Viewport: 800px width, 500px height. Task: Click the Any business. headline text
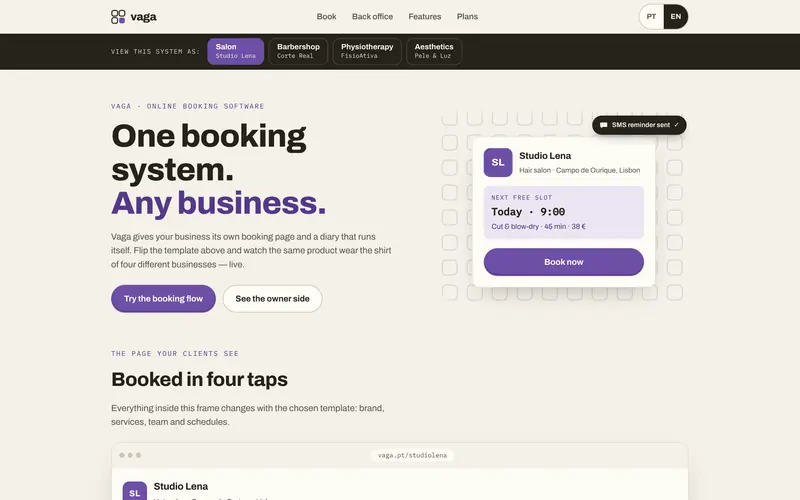pyautogui.click(x=218, y=203)
